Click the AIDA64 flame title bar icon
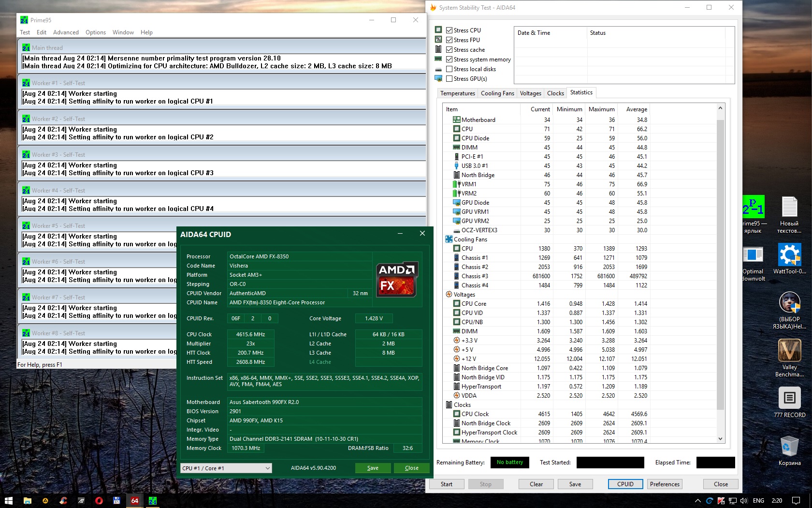 pos(433,7)
